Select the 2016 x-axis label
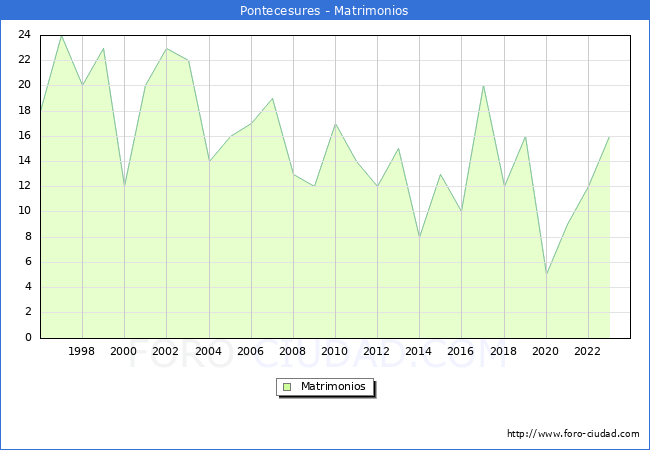This screenshot has height=450, width=650. point(461,351)
